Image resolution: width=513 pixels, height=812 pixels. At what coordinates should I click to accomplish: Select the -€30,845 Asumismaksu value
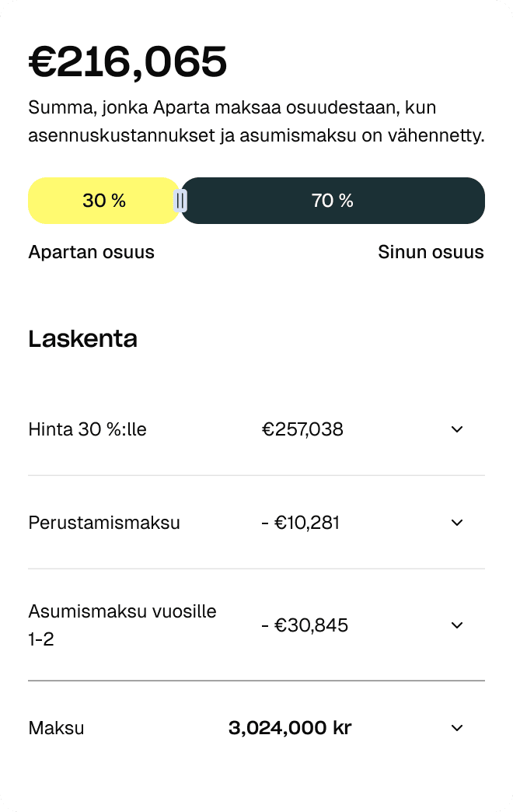point(305,625)
